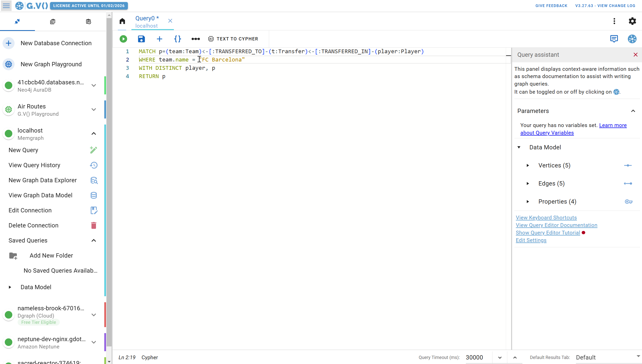
Task: Select the query history sidebar tab
Action: [x=88, y=22]
